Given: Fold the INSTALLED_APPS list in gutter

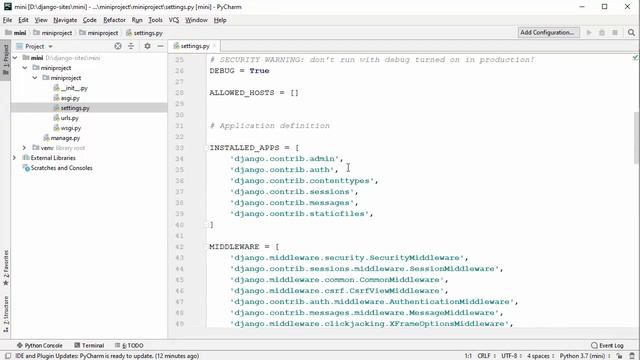Looking at the screenshot, I should point(206,148).
